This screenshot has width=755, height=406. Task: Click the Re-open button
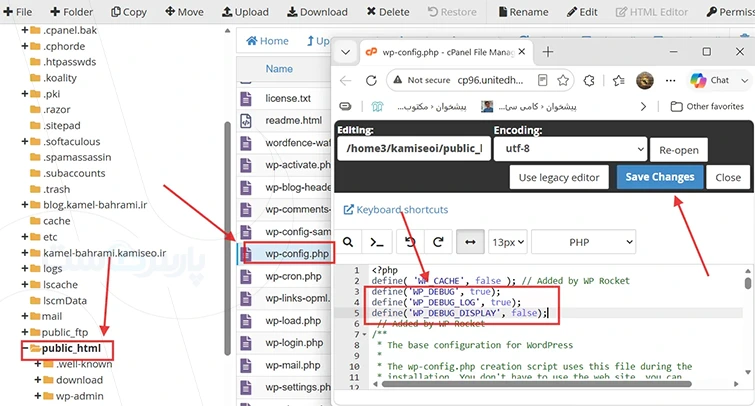click(679, 150)
